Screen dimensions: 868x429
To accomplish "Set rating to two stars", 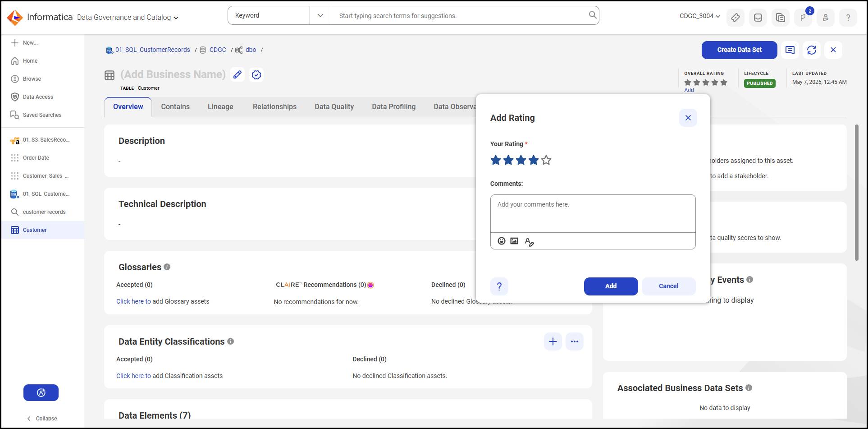I will [x=508, y=160].
